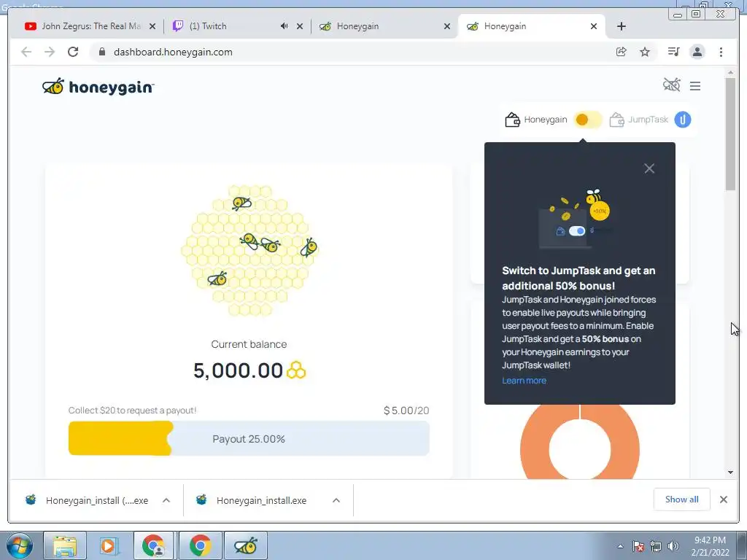The width and height of the screenshot is (747, 560).
Task: Click the page scroll down arrow
Action: [731, 472]
